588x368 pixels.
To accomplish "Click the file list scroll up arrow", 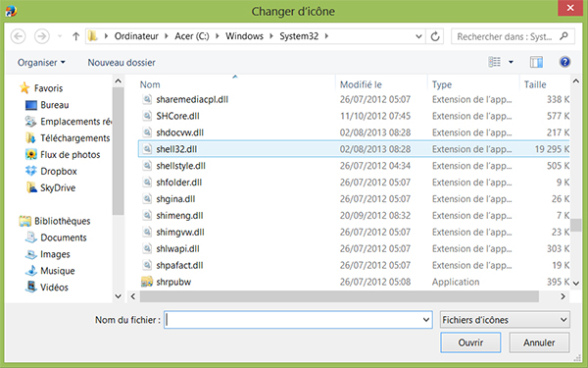I will tap(576, 81).
